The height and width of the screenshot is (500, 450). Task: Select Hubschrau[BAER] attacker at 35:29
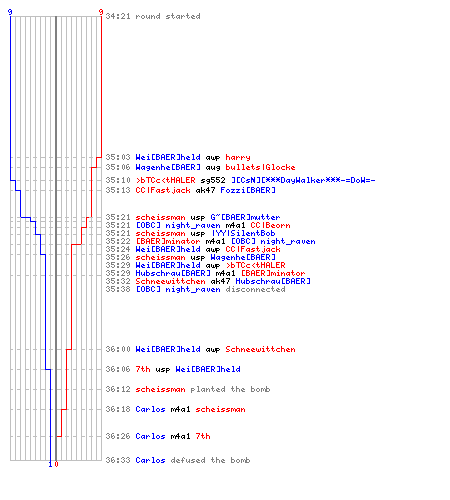click(173, 273)
